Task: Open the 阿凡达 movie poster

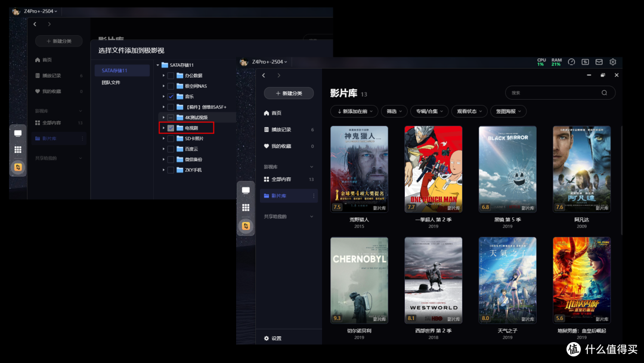Action: (x=581, y=169)
